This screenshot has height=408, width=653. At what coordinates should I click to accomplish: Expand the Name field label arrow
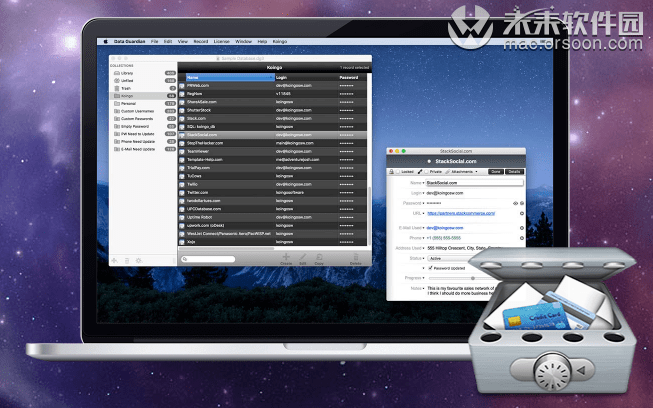[x=424, y=183]
